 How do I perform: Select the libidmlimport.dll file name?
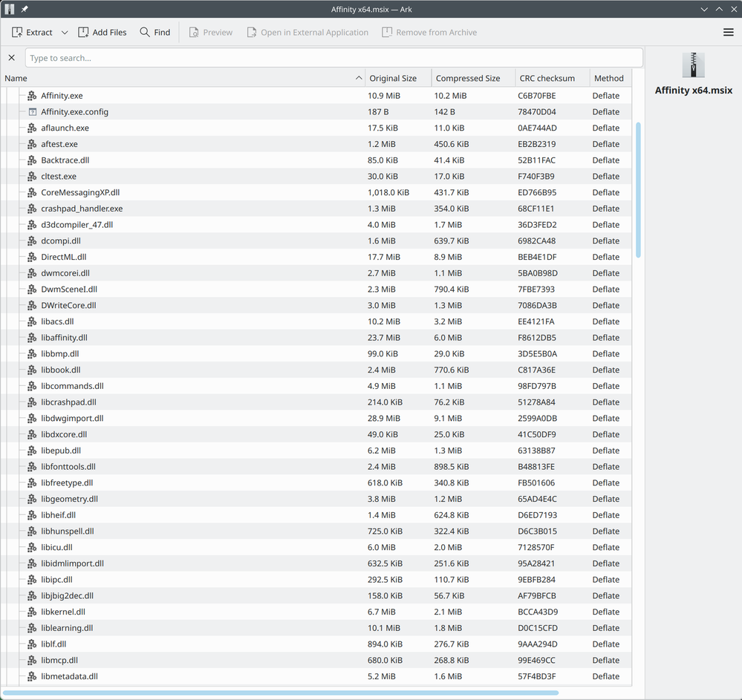point(72,563)
